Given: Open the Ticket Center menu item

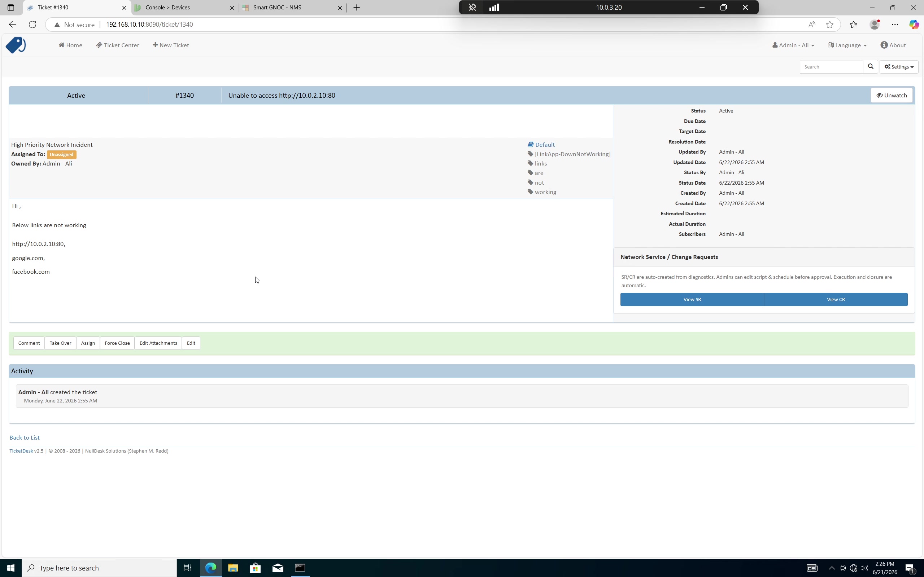Looking at the screenshot, I should [118, 45].
